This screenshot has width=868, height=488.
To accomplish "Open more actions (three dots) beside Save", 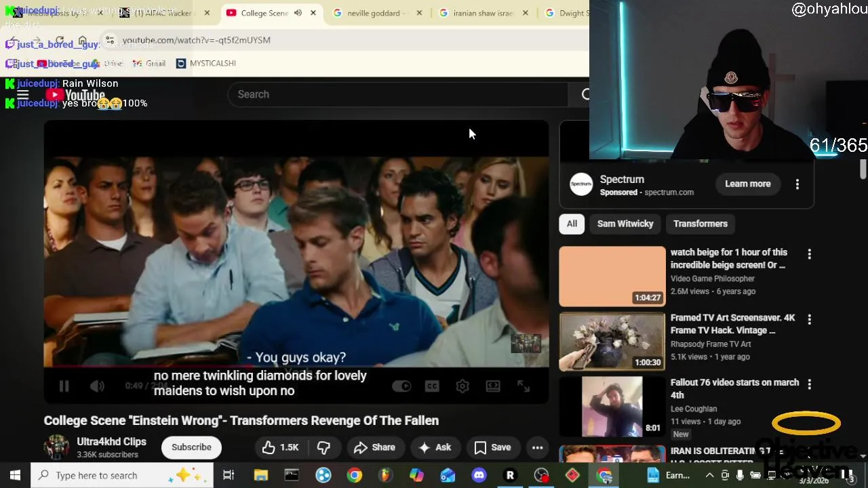I will (537, 447).
